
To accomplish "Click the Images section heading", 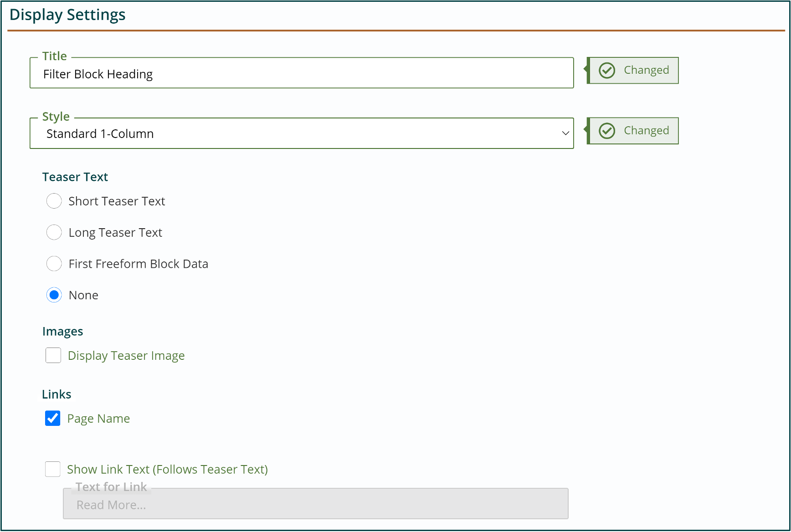I will (x=62, y=332).
